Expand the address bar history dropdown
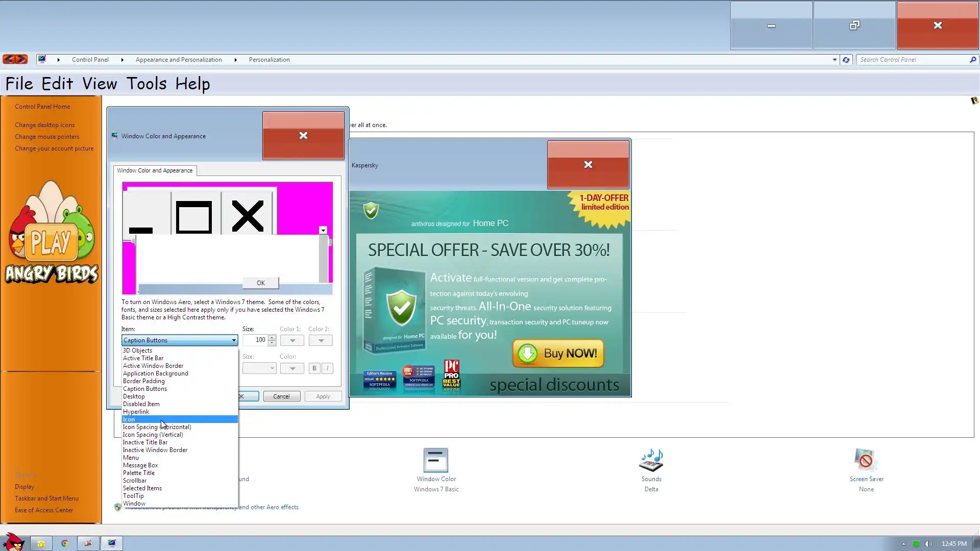The width and height of the screenshot is (980, 551). click(835, 60)
